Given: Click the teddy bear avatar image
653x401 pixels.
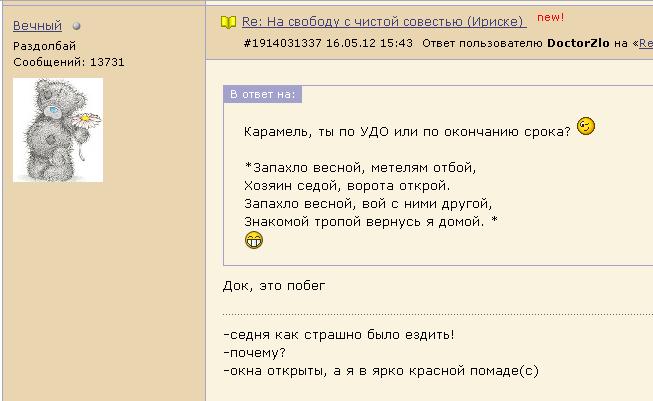Looking at the screenshot, I should [x=58, y=130].
